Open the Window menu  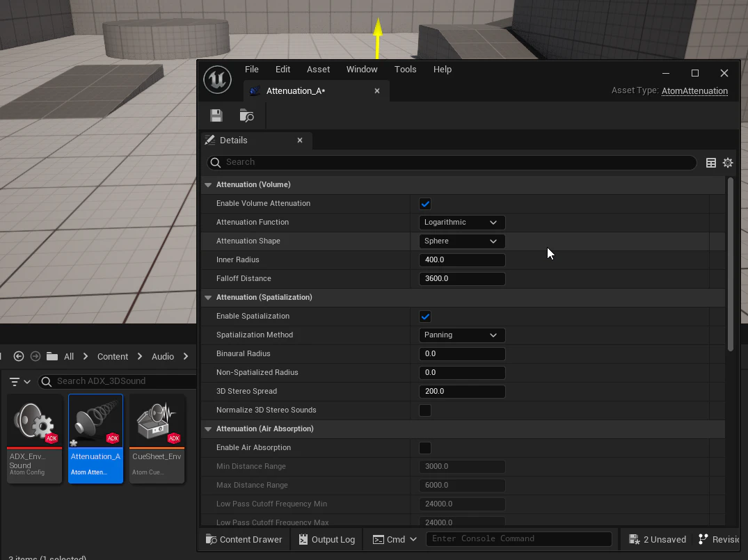362,69
